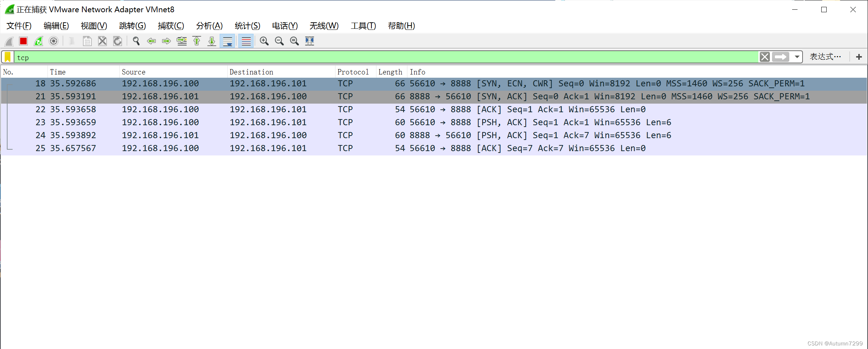Viewport: 868px width, 349px height.
Task: Sort by the Protocol column header
Action: (x=356, y=72)
